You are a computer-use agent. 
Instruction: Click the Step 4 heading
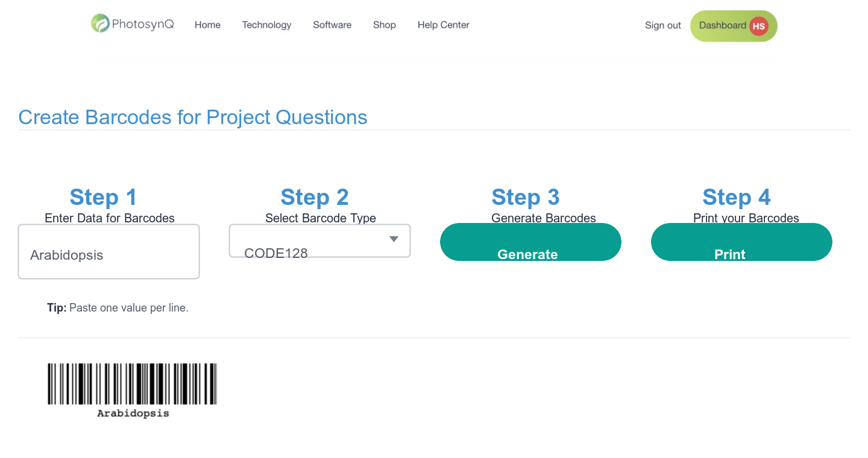(x=737, y=197)
